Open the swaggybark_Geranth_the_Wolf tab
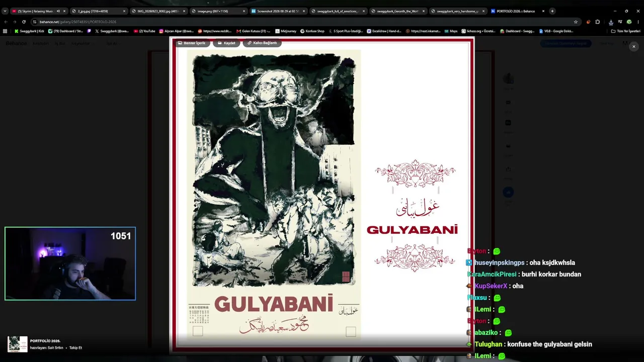 tap(397, 11)
